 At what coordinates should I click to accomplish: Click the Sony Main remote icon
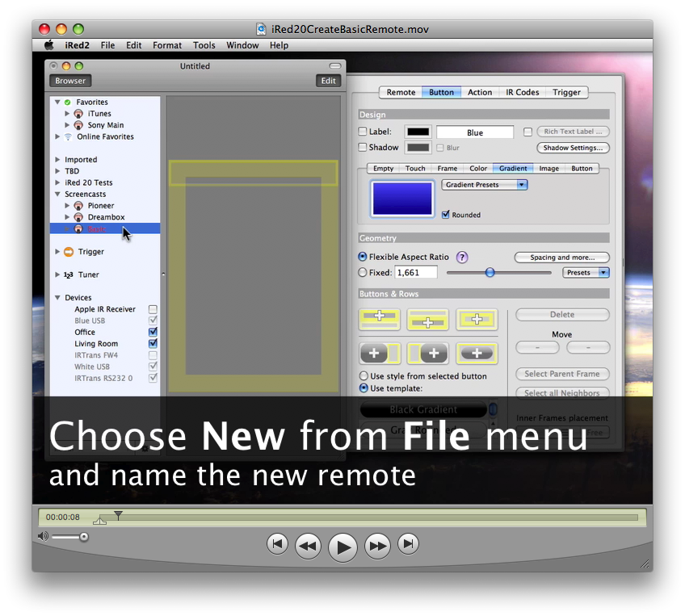point(78,125)
